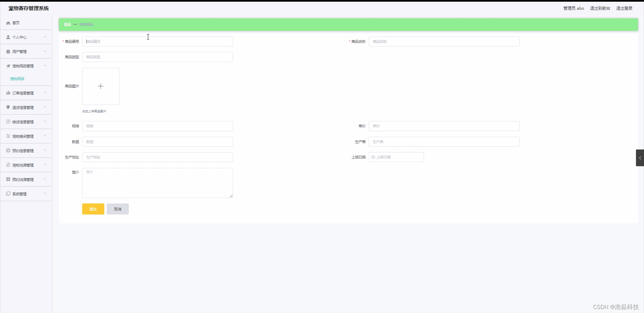The height and width of the screenshot is (313, 644).
Task: Focus the 数量 input field
Action: [158, 142]
